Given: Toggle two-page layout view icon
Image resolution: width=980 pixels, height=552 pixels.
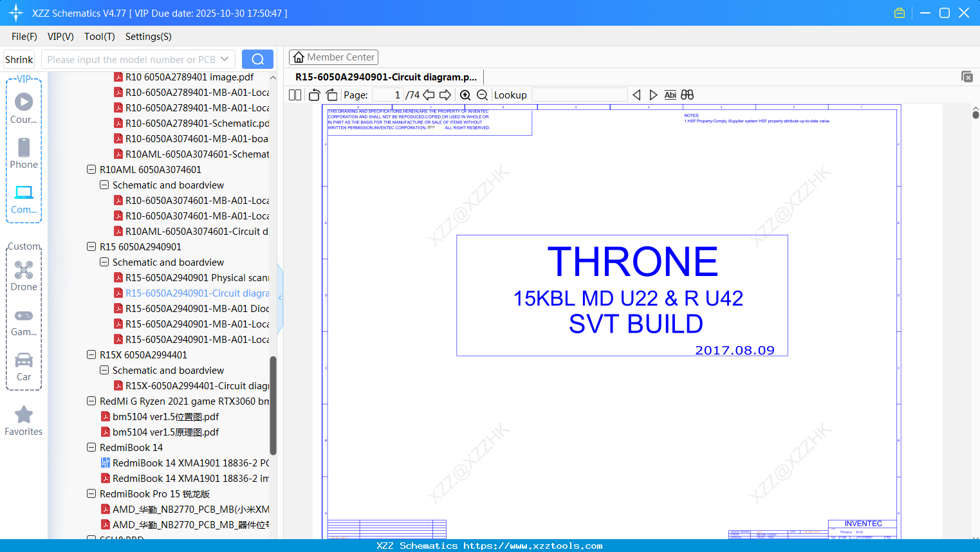Looking at the screenshot, I should pos(295,95).
